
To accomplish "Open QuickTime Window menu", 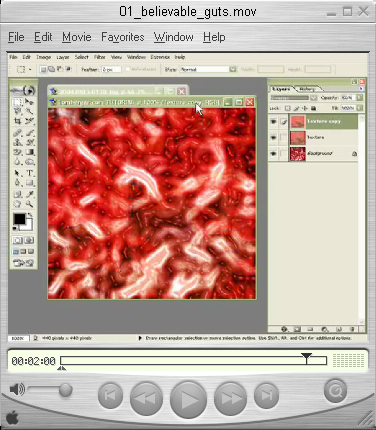I will pos(174,37).
